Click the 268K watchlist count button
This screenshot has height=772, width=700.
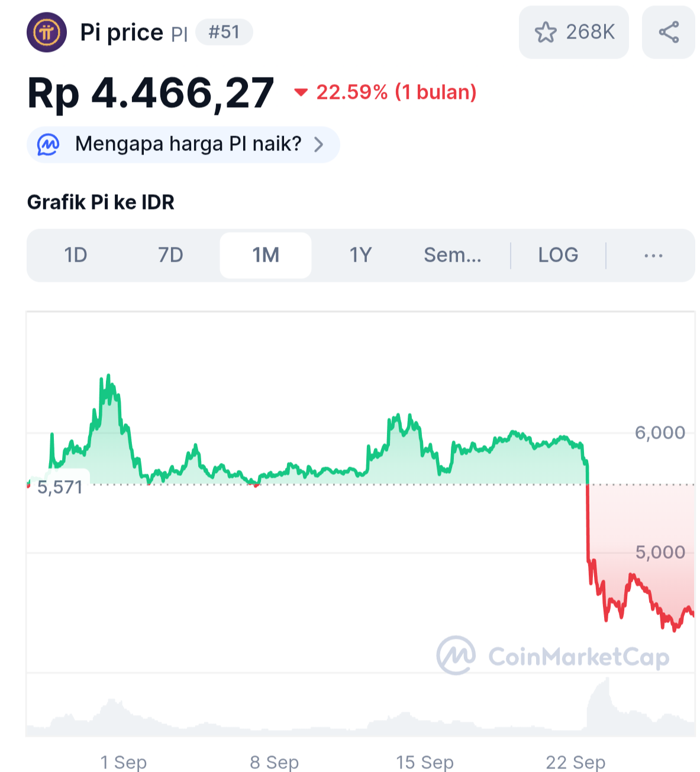click(574, 33)
